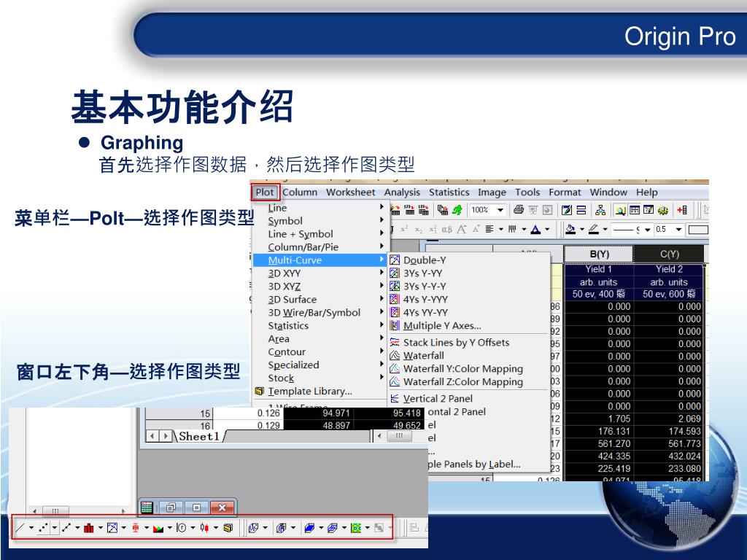The width and height of the screenshot is (747, 560).
Task: Click the Add New Columns icon
Action: 682,209
